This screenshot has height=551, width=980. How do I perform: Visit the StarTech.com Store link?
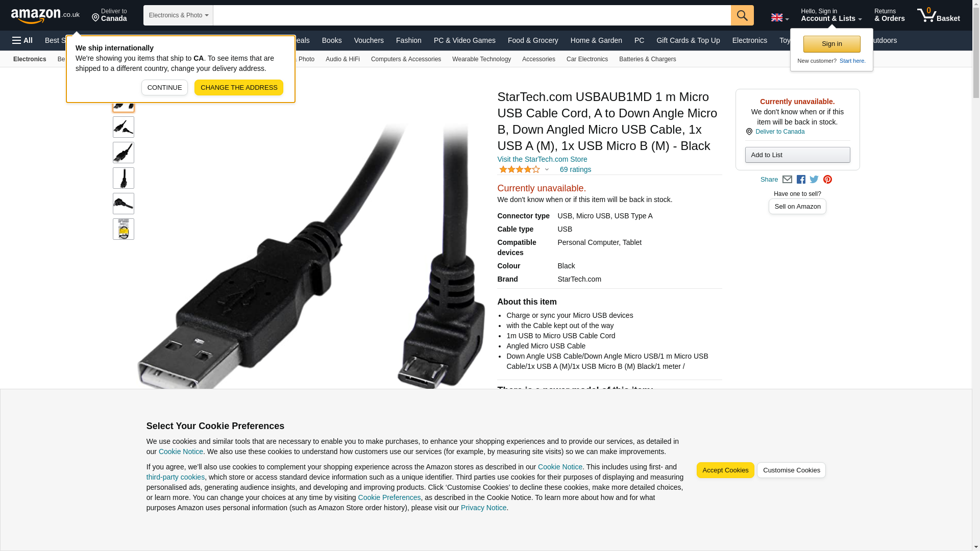(542, 159)
